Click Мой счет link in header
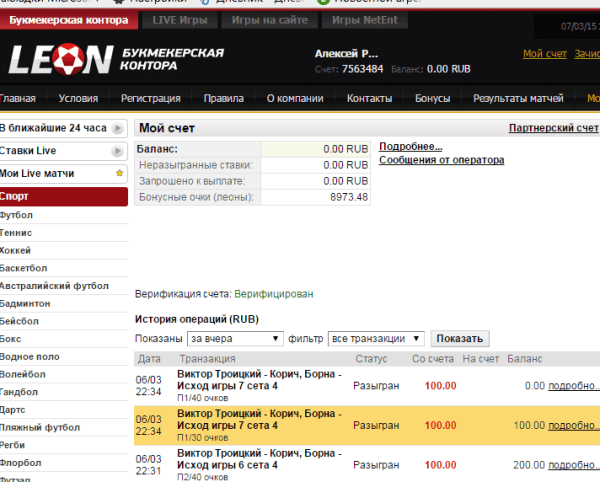This screenshot has height=482, width=600. 545,54
